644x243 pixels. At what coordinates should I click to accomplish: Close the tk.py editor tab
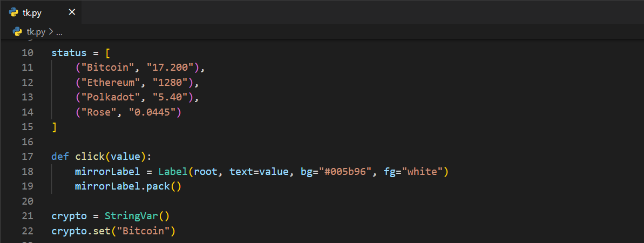[x=72, y=12]
